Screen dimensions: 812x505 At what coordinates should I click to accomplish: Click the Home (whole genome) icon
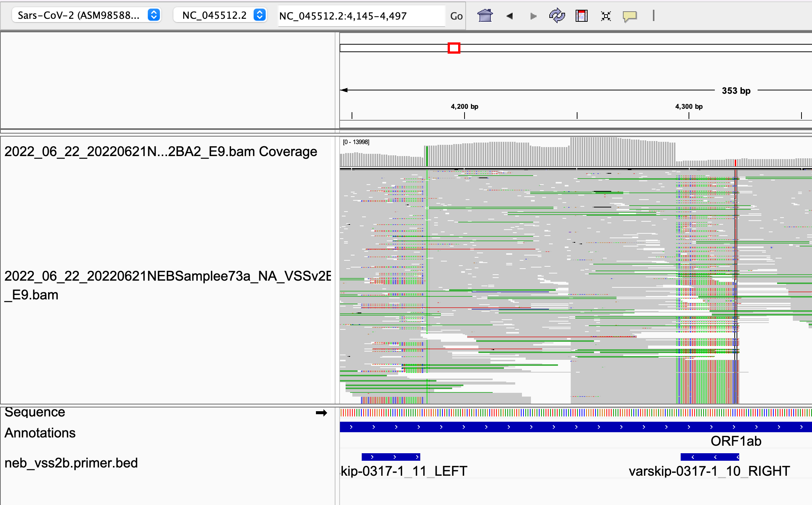click(x=485, y=16)
